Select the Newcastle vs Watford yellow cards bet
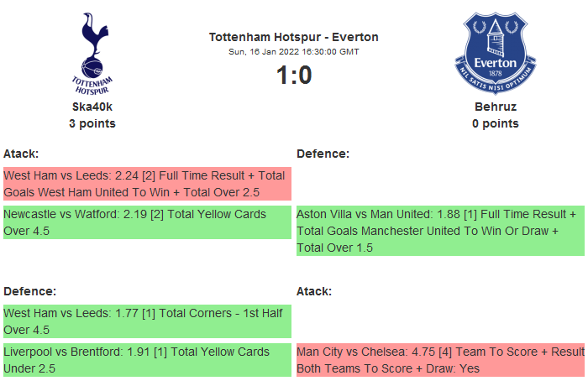The image size is (588, 386). click(146, 222)
